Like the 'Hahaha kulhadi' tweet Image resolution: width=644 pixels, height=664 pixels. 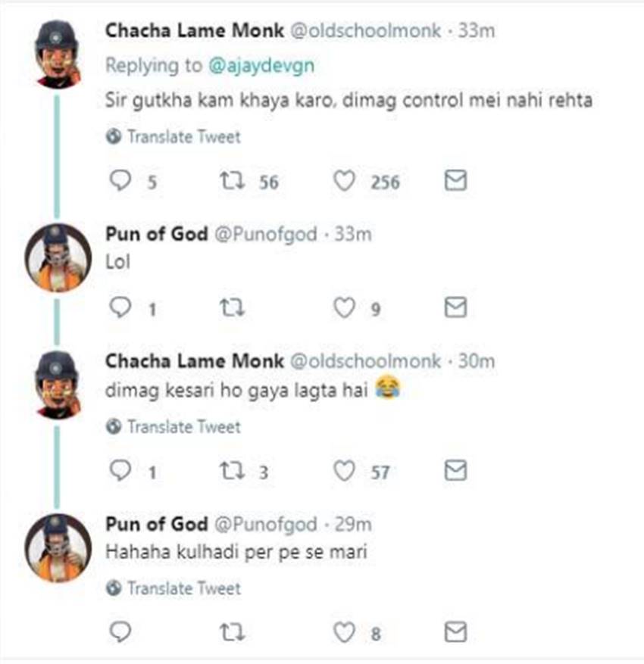point(345,632)
